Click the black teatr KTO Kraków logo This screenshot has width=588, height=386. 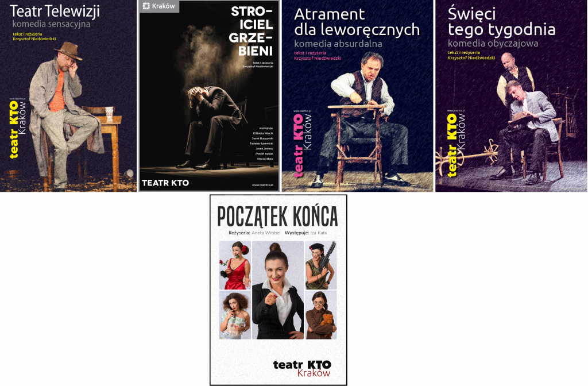pyautogui.click(x=302, y=368)
